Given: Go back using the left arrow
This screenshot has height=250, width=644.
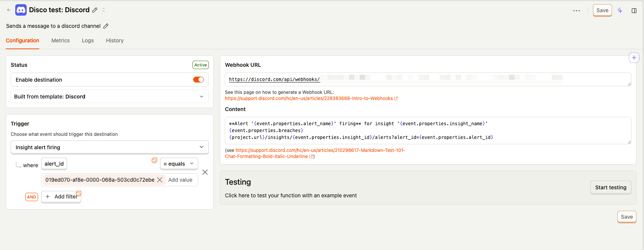Looking at the screenshot, I should click(9, 10).
